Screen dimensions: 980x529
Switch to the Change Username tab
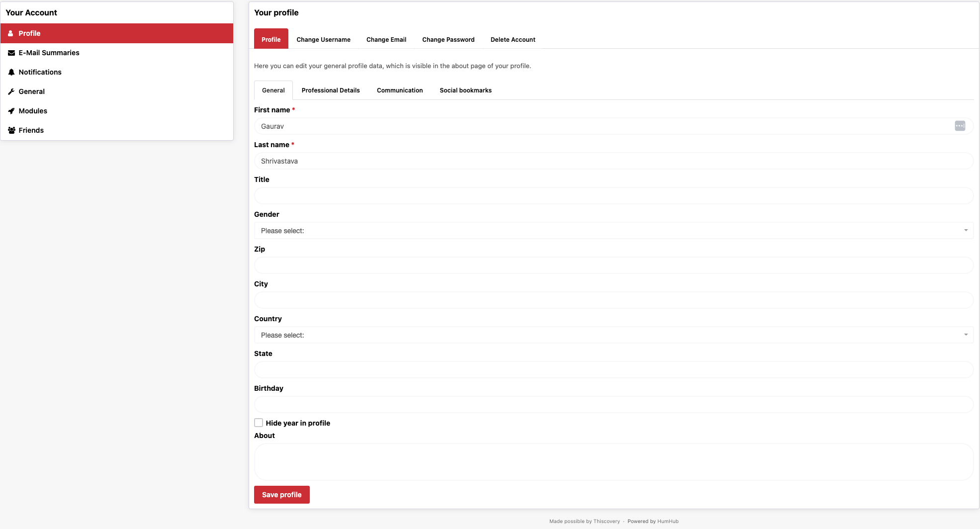click(323, 40)
